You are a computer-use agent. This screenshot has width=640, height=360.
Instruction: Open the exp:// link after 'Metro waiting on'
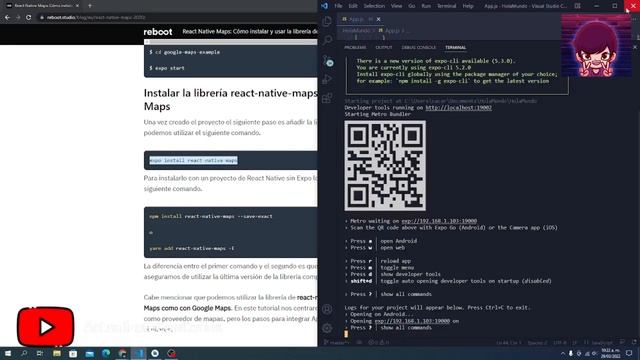click(439, 221)
